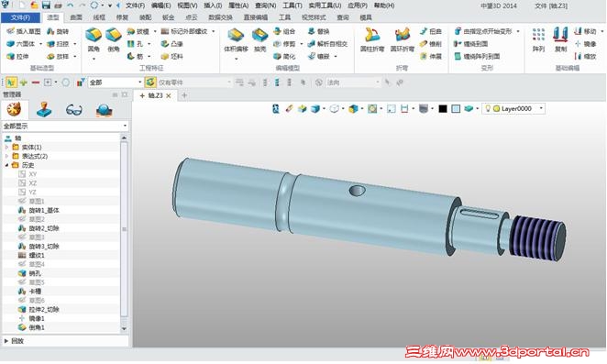Viewport: 607px width, 364px height.
Task: Select 旋转1_基体 in history tree
Action: tap(44, 210)
